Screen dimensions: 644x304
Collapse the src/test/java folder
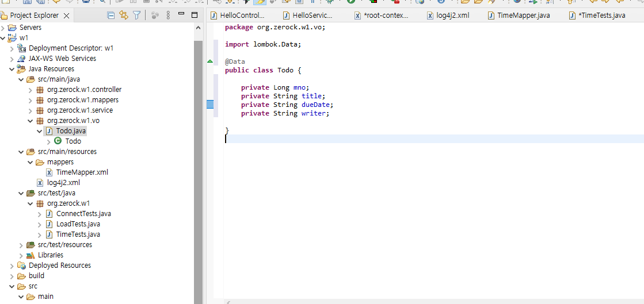pyautogui.click(x=21, y=193)
